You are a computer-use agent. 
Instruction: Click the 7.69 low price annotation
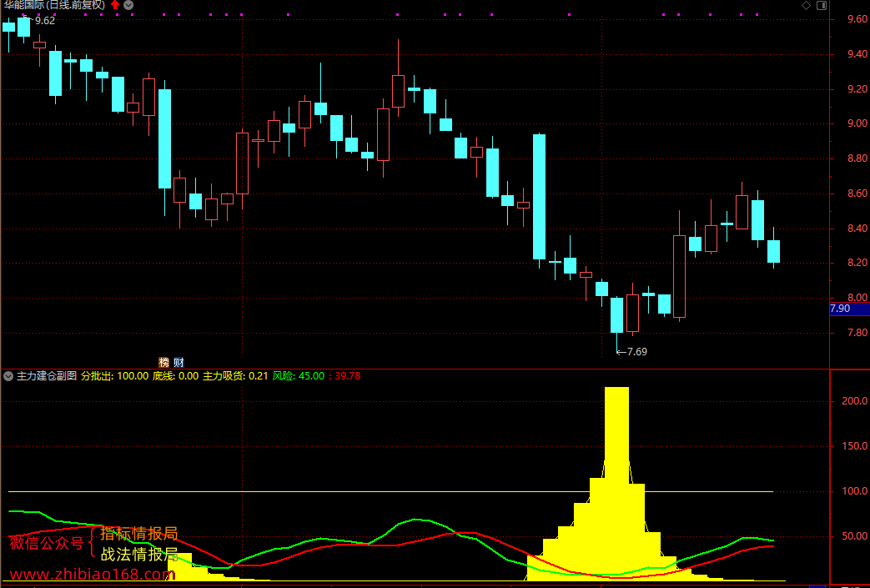pyautogui.click(x=636, y=352)
